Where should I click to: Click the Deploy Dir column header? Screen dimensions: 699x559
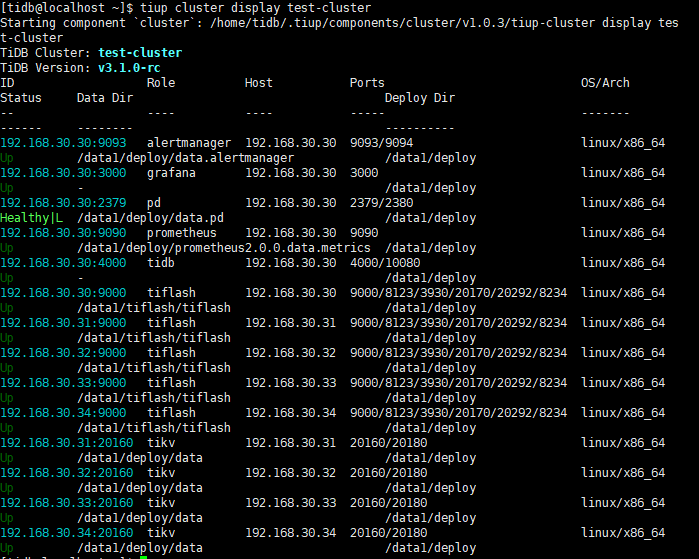[420, 98]
